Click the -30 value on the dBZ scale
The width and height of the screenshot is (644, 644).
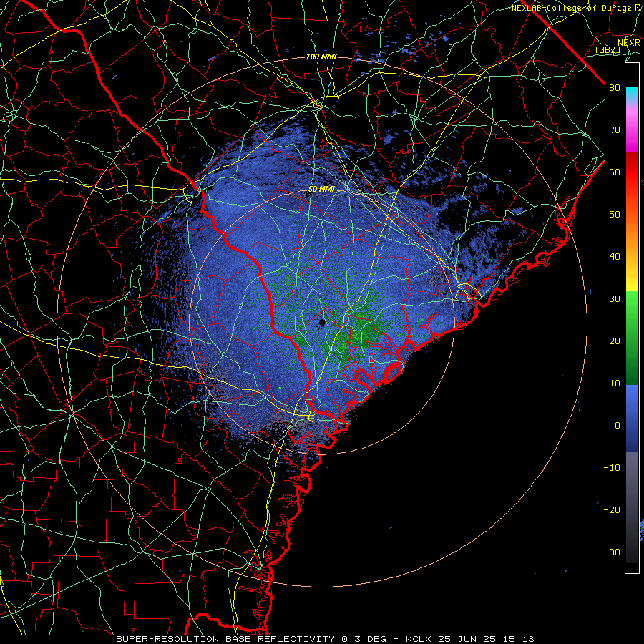click(612, 552)
